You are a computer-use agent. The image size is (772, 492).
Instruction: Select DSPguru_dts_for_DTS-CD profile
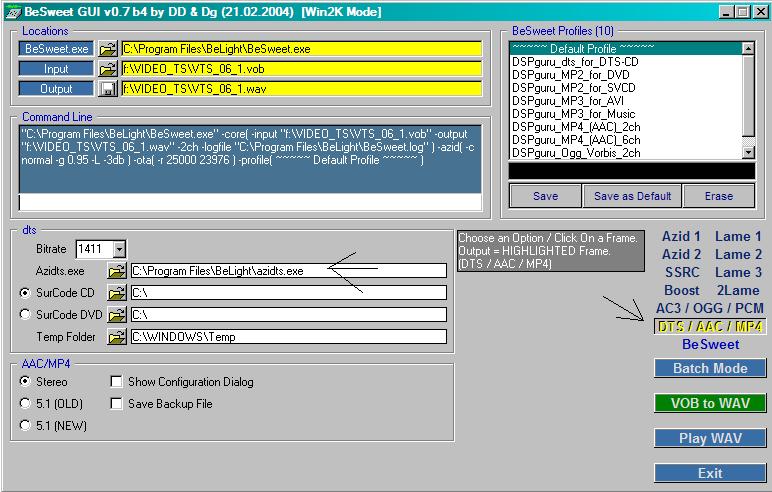[x=626, y=62]
